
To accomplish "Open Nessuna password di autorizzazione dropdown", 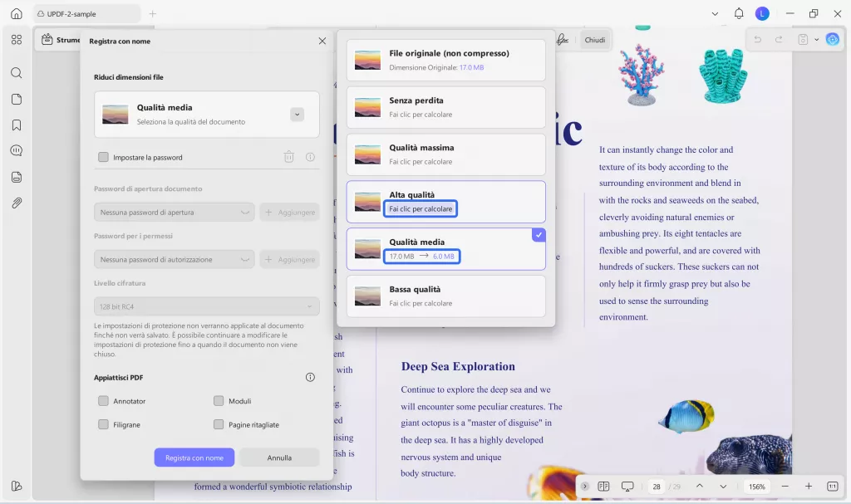I will pyautogui.click(x=175, y=259).
